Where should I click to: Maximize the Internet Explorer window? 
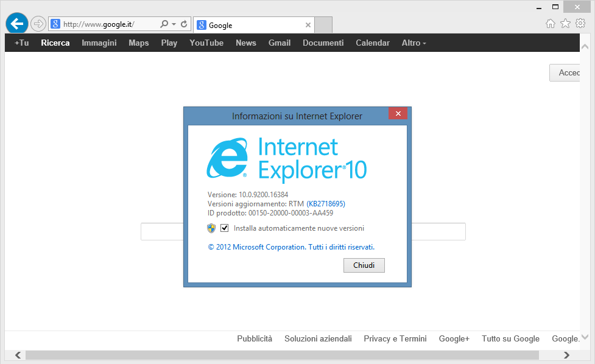coord(555,7)
